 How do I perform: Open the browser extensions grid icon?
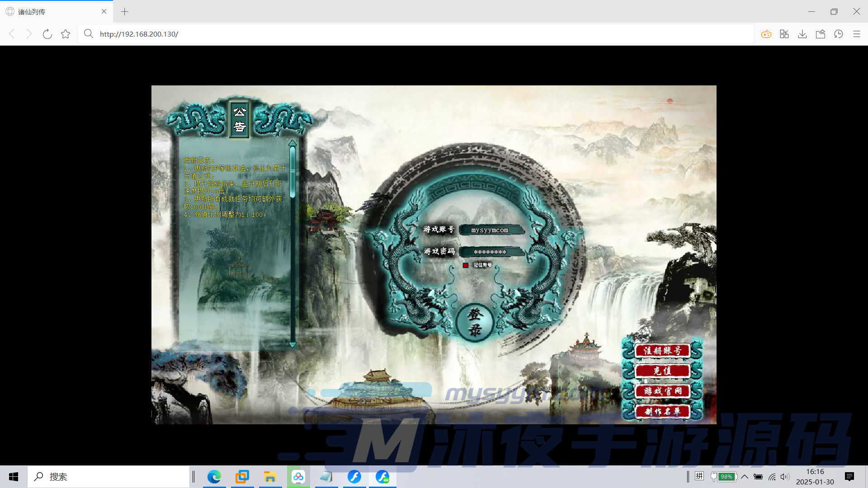(x=784, y=34)
